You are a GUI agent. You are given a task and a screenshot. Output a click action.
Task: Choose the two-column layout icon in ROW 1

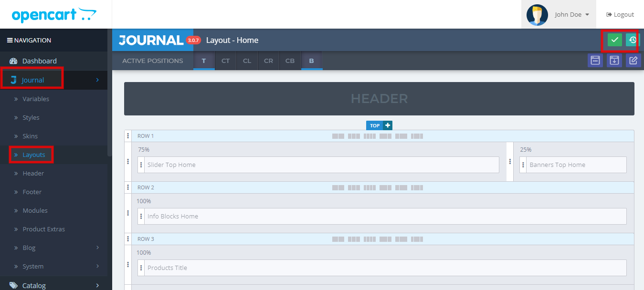coord(338,136)
